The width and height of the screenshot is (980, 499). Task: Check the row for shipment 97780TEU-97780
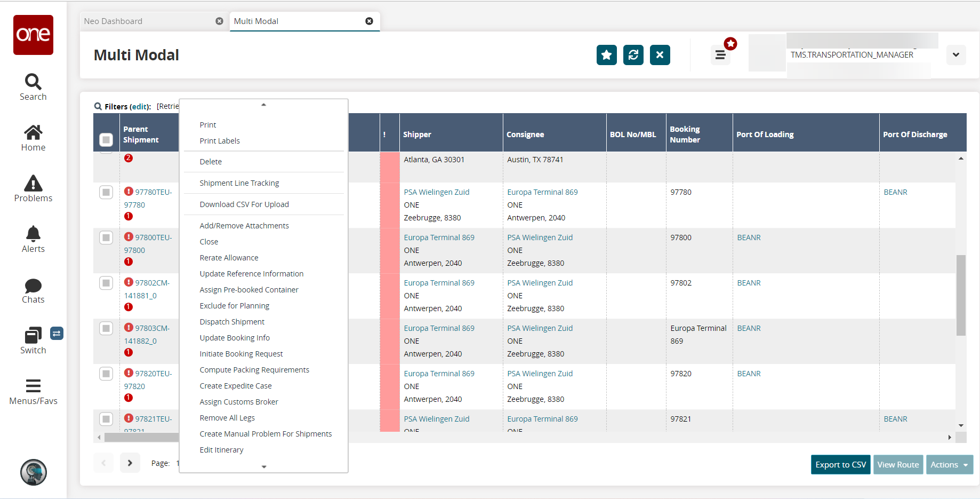tap(106, 192)
